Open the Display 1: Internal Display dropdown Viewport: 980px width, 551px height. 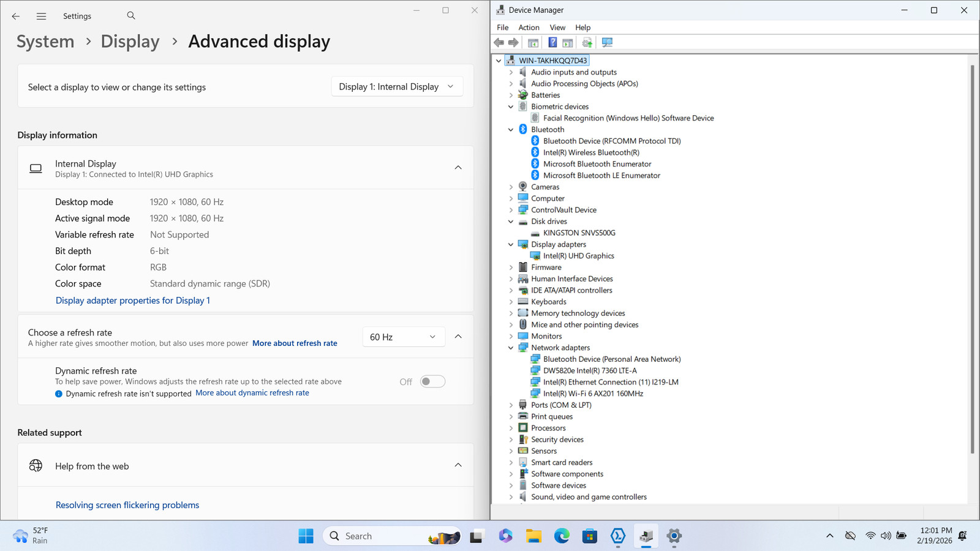tap(397, 87)
